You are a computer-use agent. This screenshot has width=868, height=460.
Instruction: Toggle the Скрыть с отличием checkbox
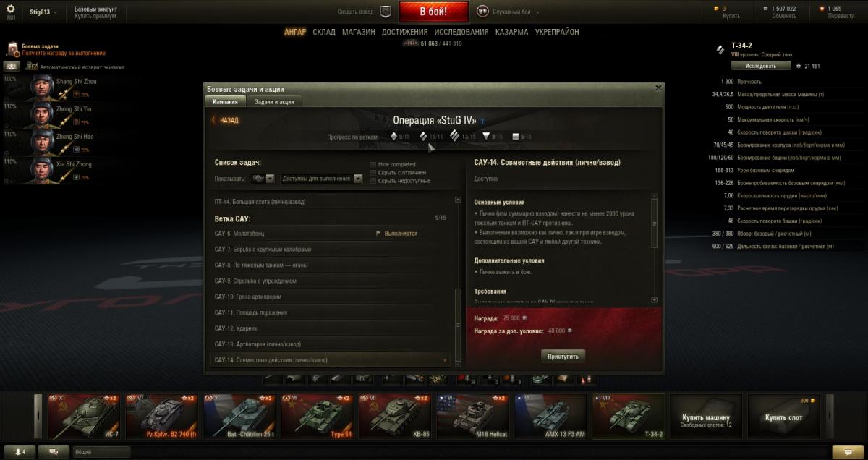(x=373, y=172)
